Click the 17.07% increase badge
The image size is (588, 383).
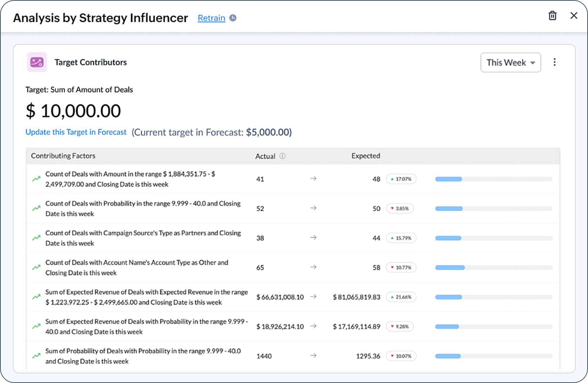[x=401, y=179]
